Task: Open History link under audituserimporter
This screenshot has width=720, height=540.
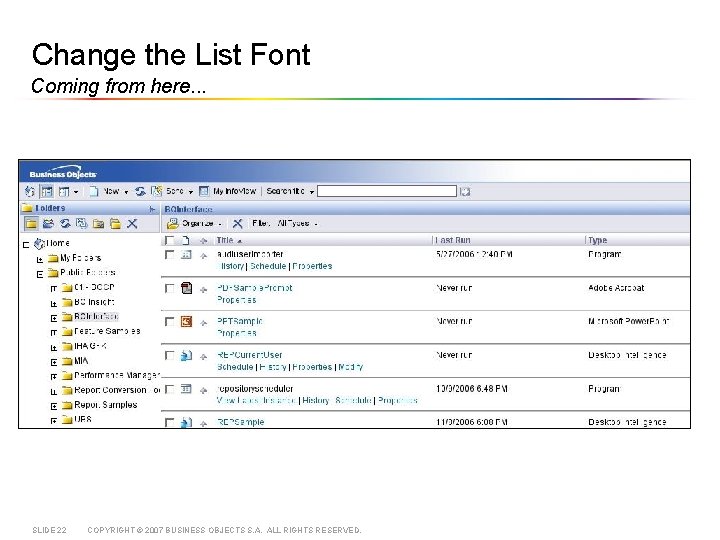Action: (231, 266)
